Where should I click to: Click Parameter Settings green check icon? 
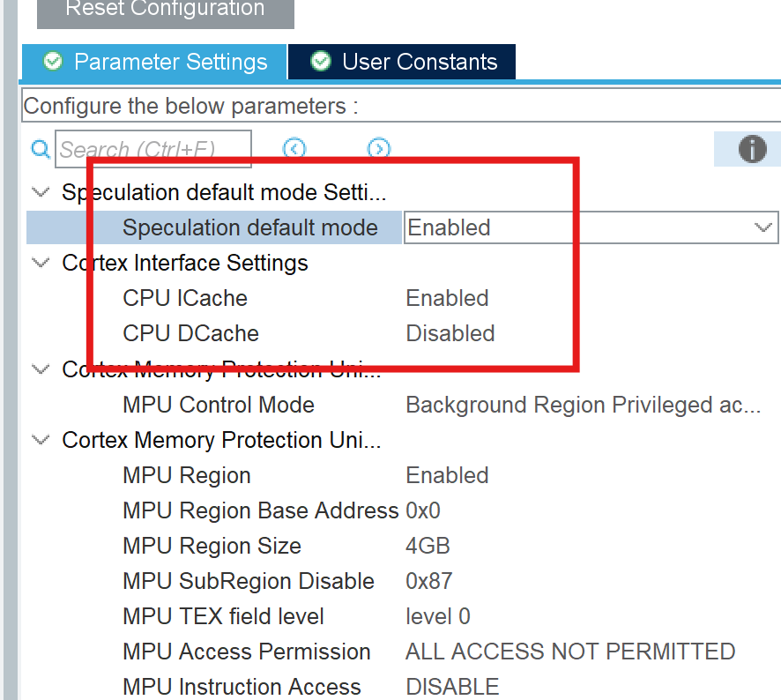coord(53,62)
